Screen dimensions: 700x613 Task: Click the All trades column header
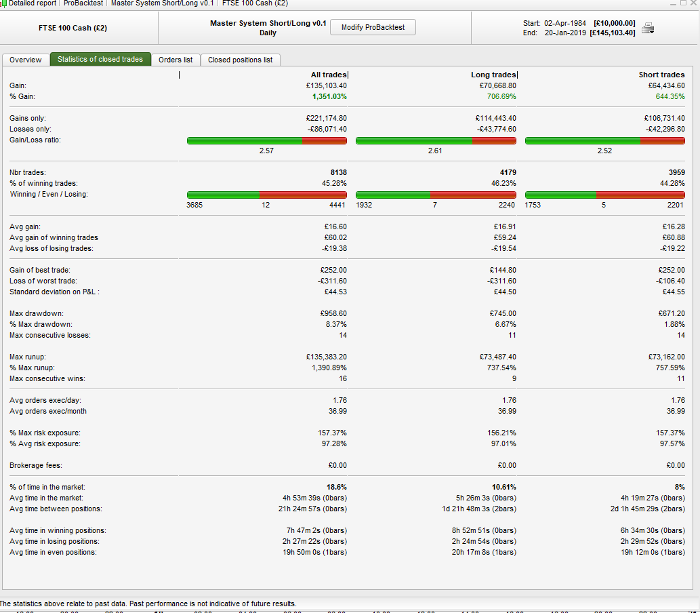pyautogui.click(x=329, y=75)
